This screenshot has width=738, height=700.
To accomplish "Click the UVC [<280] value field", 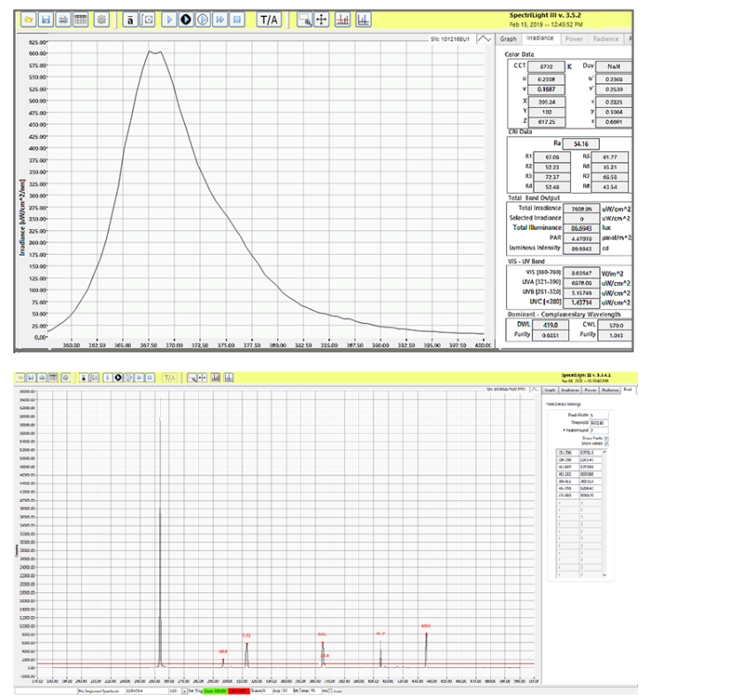I will click(581, 303).
